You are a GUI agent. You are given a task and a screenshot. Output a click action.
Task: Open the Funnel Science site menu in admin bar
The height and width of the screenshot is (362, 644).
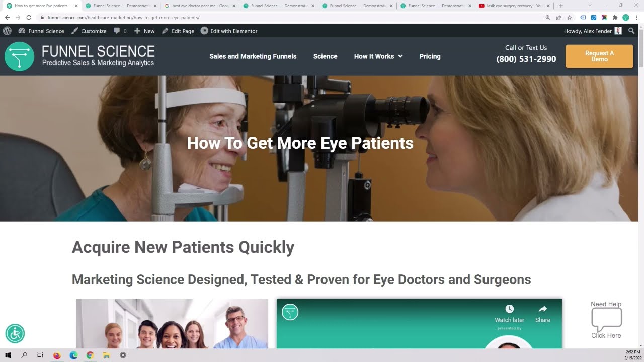pos(41,31)
